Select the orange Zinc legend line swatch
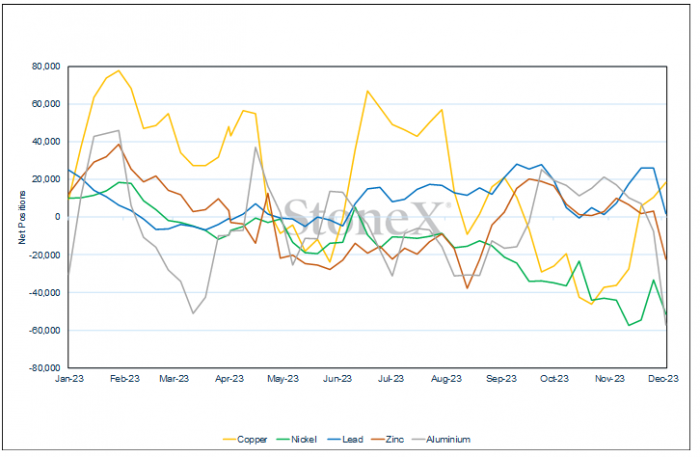 click(x=379, y=440)
